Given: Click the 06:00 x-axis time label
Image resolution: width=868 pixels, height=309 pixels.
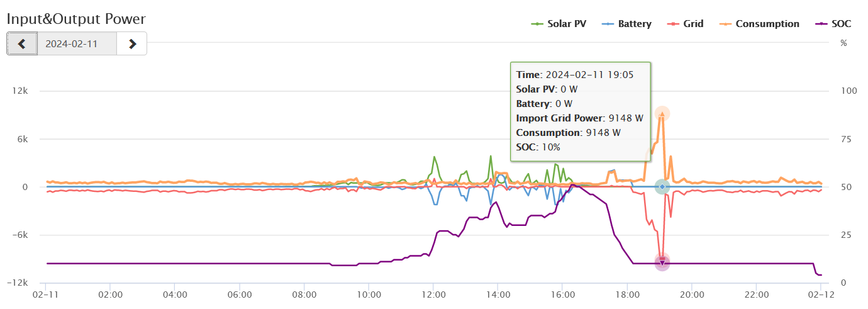Looking at the screenshot, I should pos(239,294).
